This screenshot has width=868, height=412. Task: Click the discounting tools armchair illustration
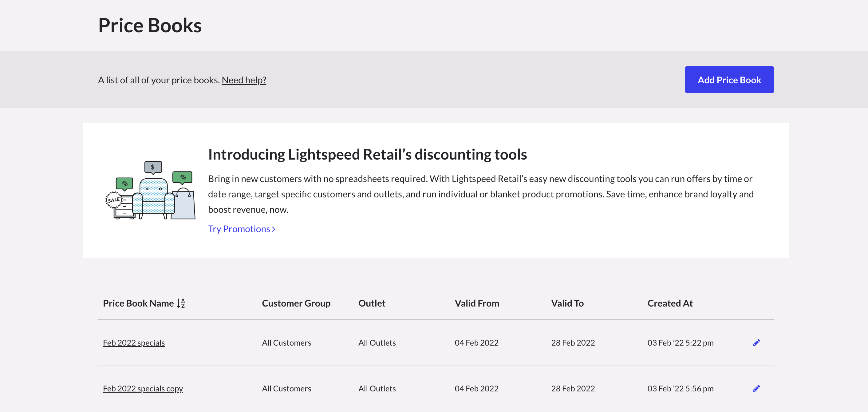click(153, 199)
